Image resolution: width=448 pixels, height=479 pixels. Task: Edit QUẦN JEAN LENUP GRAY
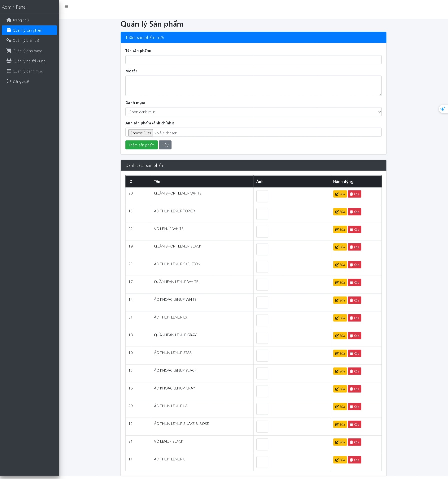click(x=340, y=336)
